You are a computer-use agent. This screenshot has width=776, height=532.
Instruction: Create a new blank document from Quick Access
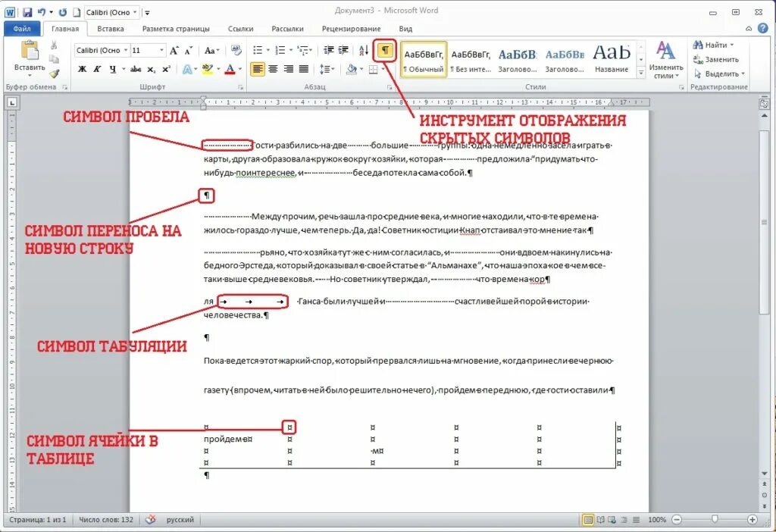(77, 12)
